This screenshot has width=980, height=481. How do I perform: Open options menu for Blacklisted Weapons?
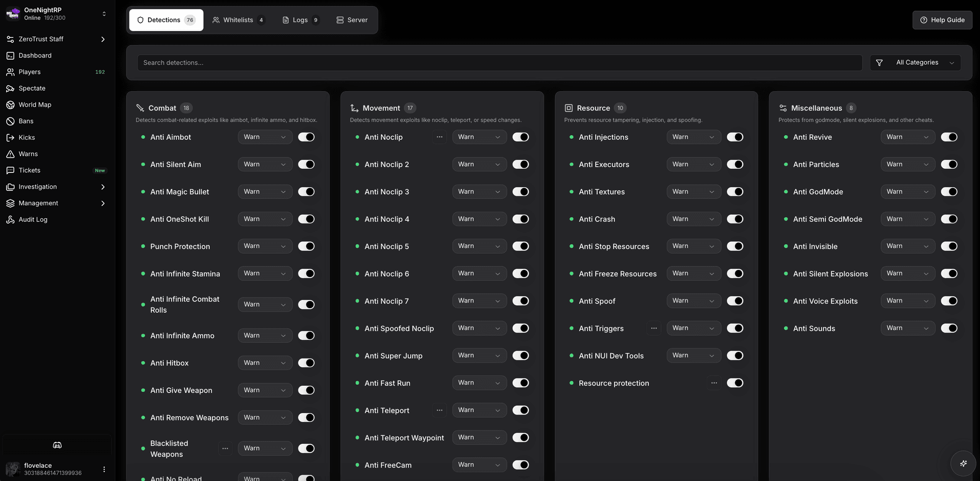pyautogui.click(x=225, y=448)
